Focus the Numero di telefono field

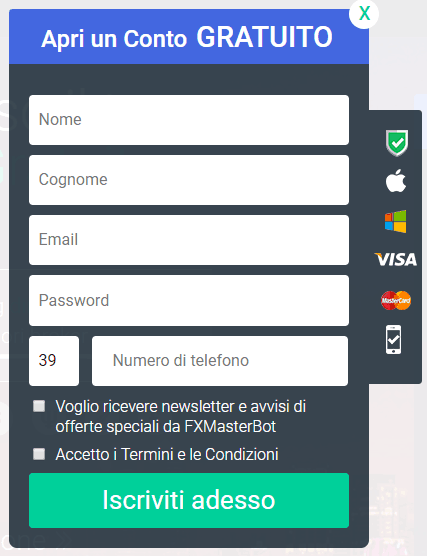pyautogui.click(x=220, y=361)
